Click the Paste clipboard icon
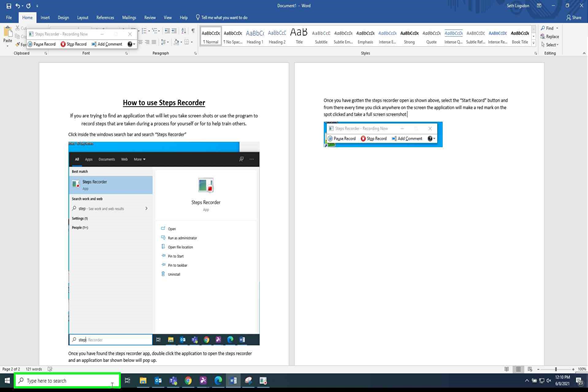Screen dimensions: 588x392 [x=8, y=33]
